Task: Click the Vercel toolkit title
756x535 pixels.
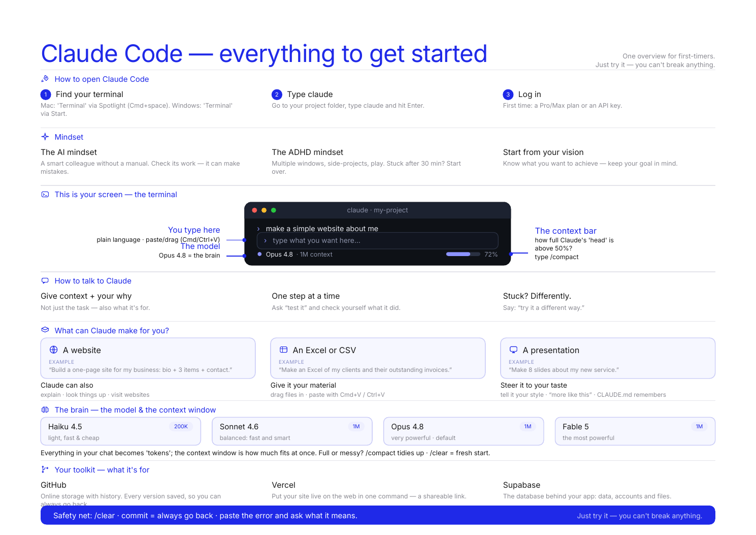Action: coord(283,485)
